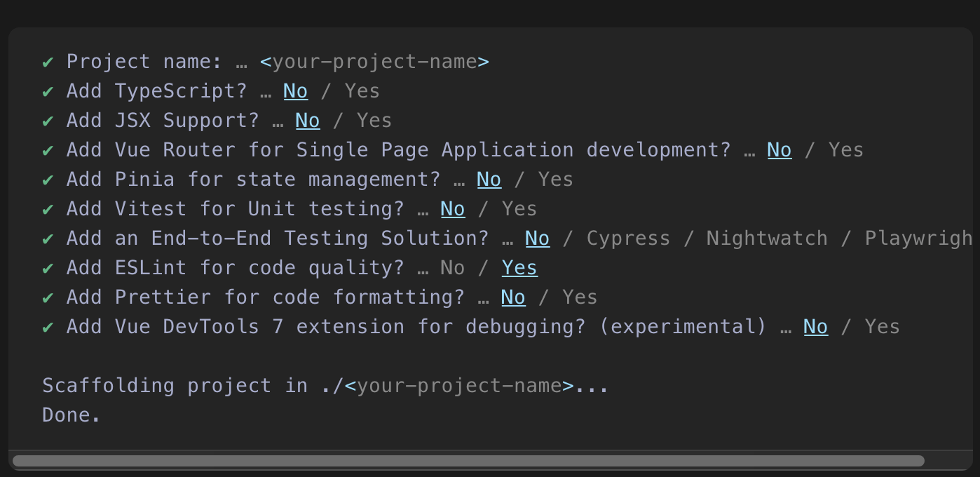
Task: Click the Nightwatch option text
Action: point(767,238)
